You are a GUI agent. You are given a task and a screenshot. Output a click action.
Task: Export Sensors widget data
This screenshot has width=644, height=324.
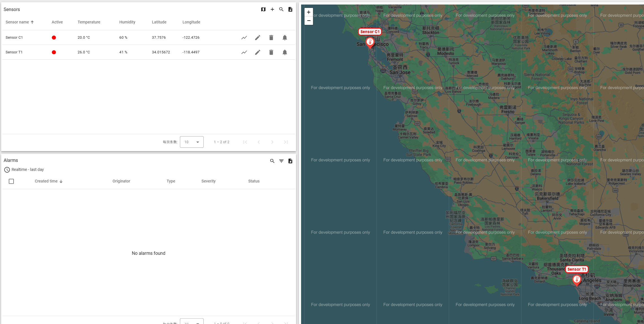point(290,9)
